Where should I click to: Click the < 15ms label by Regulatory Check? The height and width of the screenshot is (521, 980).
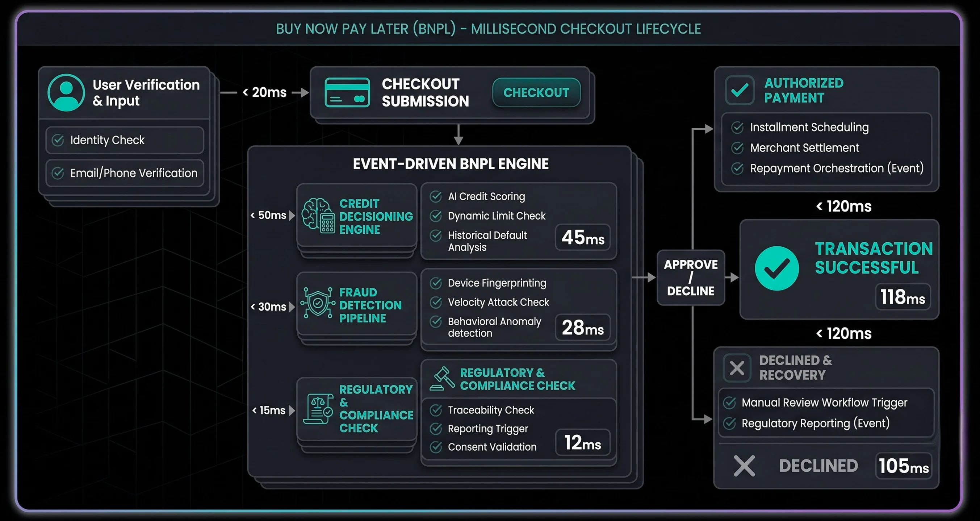tap(269, 410)
